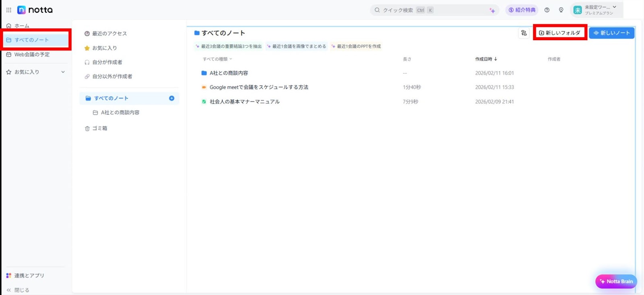Image resolution: width=644 pixels, height=295 pixels.
Task: Collapse sidebar with 閉じる
Action: [x=18, y=290]
